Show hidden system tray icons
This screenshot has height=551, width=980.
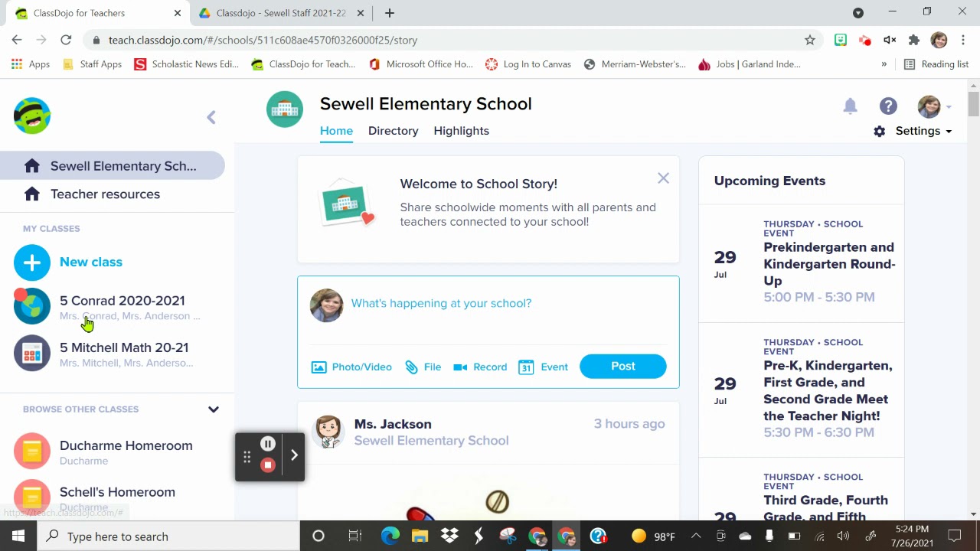click(696, 536)
